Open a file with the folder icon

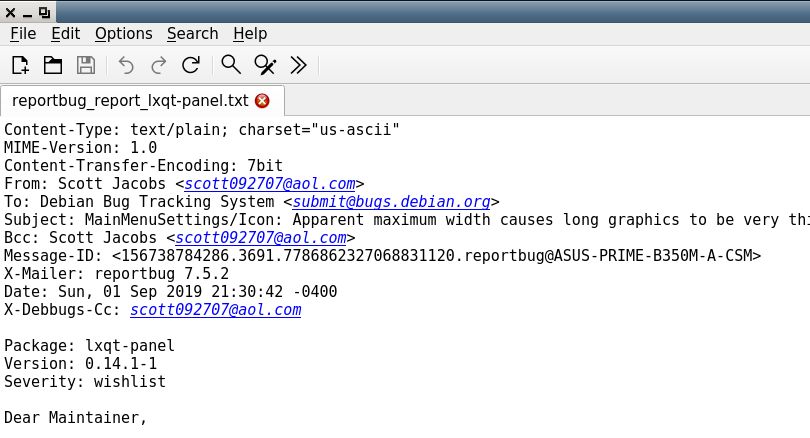[x=53, y=65]
